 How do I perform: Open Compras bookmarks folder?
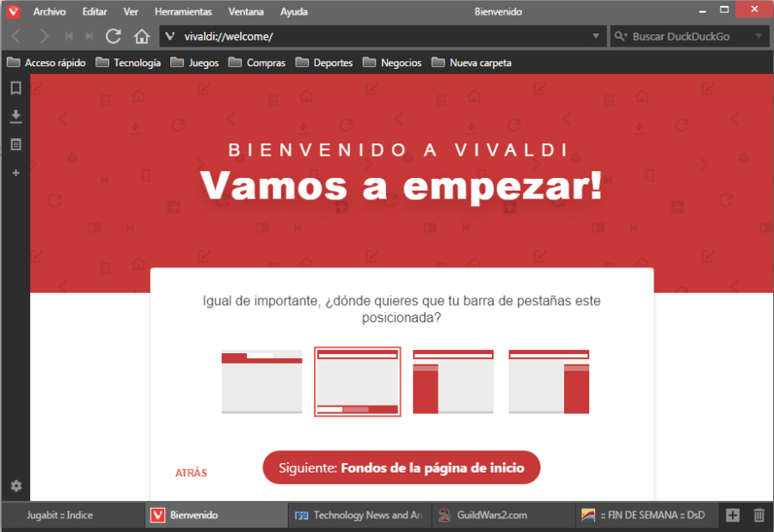[x=256, y=63]
